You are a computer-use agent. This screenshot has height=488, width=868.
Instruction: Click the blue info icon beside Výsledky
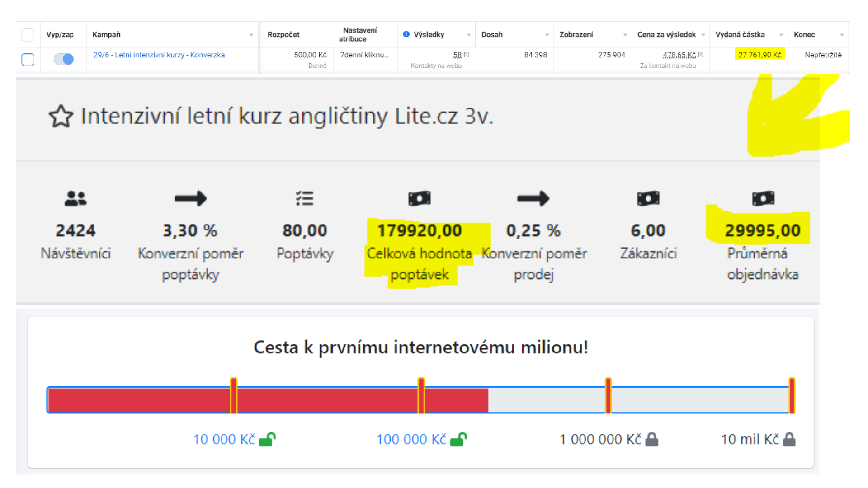[406, 34]
